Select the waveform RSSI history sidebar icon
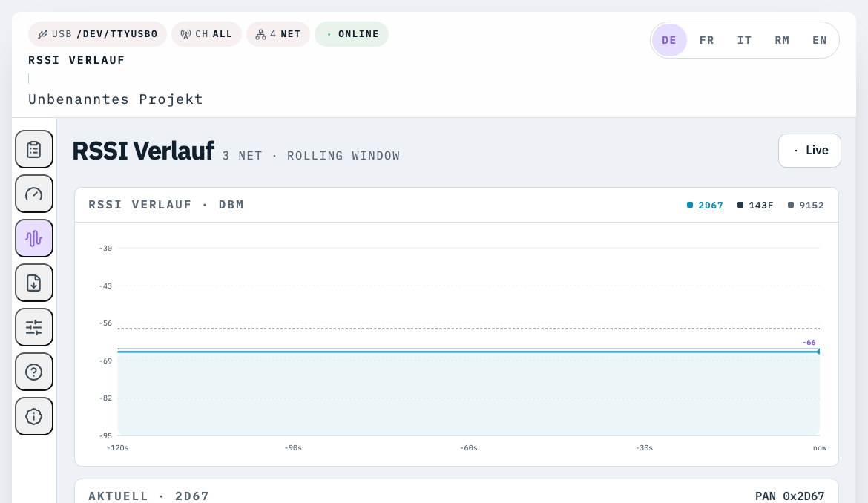 [34, 238]
